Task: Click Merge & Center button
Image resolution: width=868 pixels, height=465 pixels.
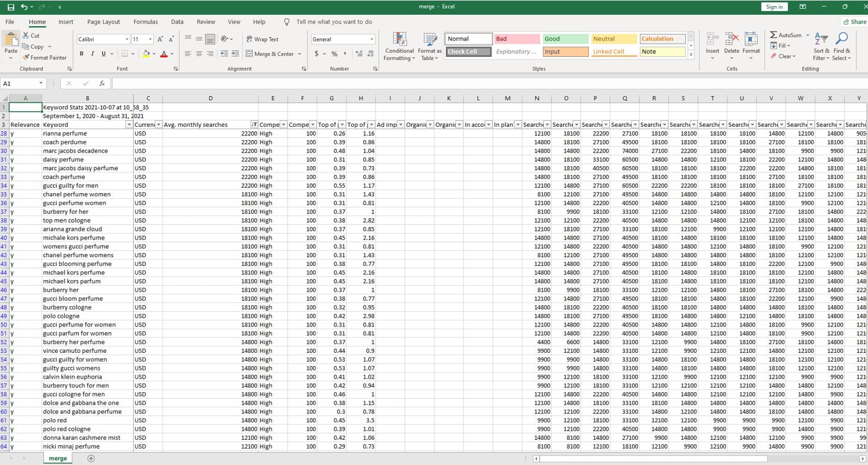Action: tap(270, 54)
